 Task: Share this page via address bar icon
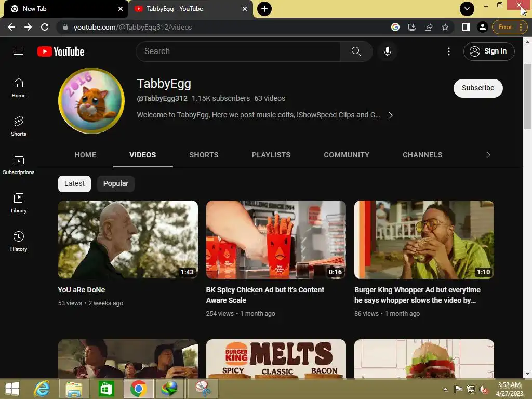click(429, 27)
